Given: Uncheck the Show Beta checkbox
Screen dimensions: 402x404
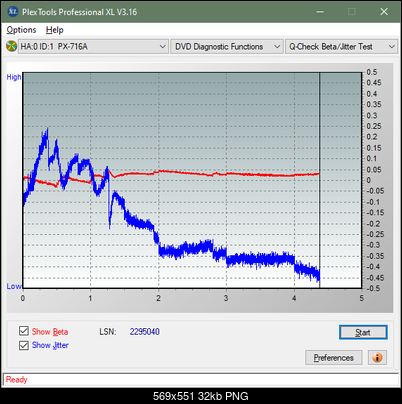Looking at the screenshot, I should pyautogui.click(x=24, y=331).
